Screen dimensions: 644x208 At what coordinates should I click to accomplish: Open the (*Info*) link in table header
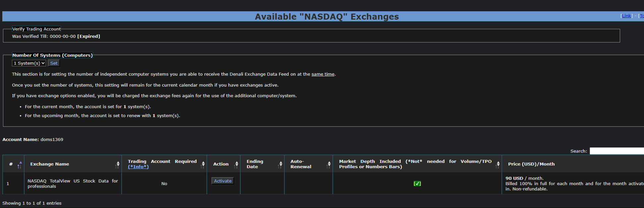[138, 167]
